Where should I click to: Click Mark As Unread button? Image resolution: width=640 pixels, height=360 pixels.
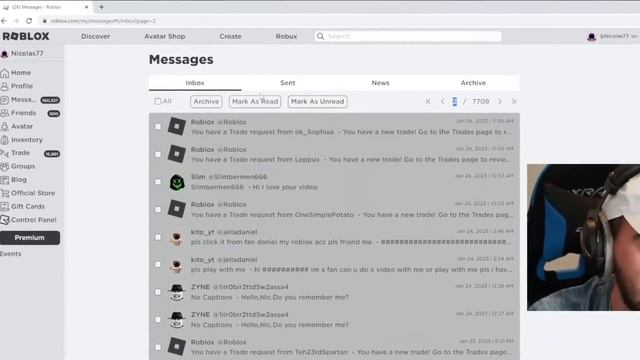318,102
